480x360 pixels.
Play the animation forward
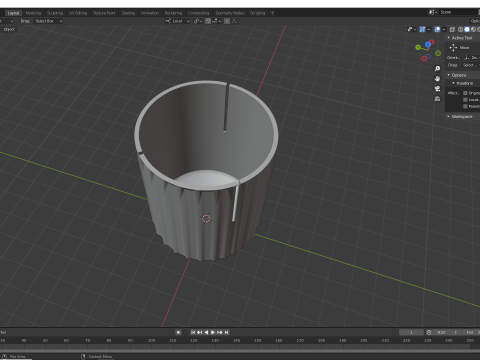coord(213,332)
